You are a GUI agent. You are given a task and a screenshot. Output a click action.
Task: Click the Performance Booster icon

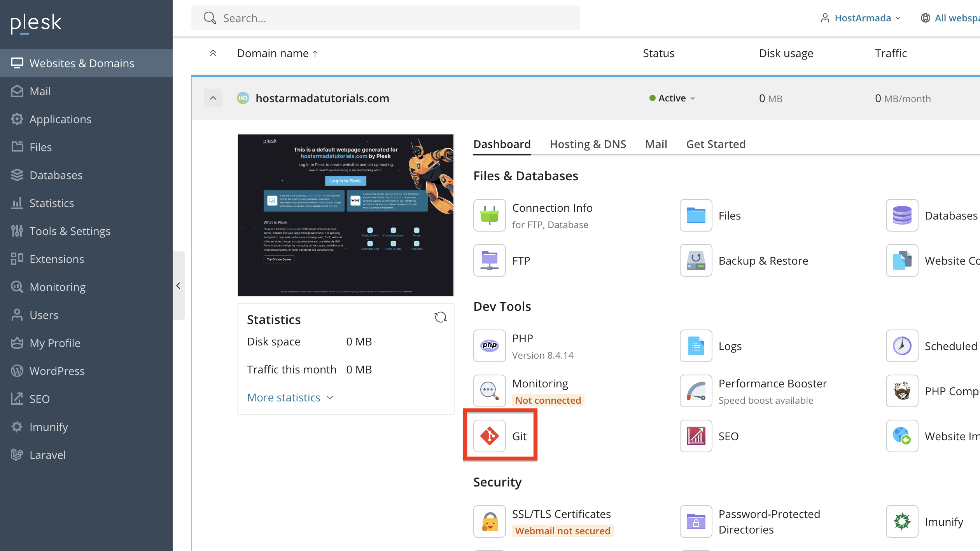click(x=696, y=391)
